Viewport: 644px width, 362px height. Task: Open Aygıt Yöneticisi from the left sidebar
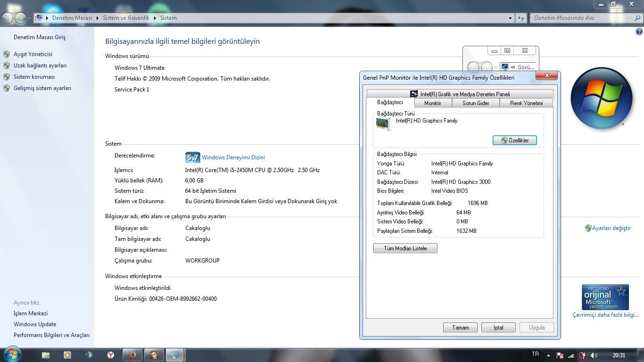[33, 54]
